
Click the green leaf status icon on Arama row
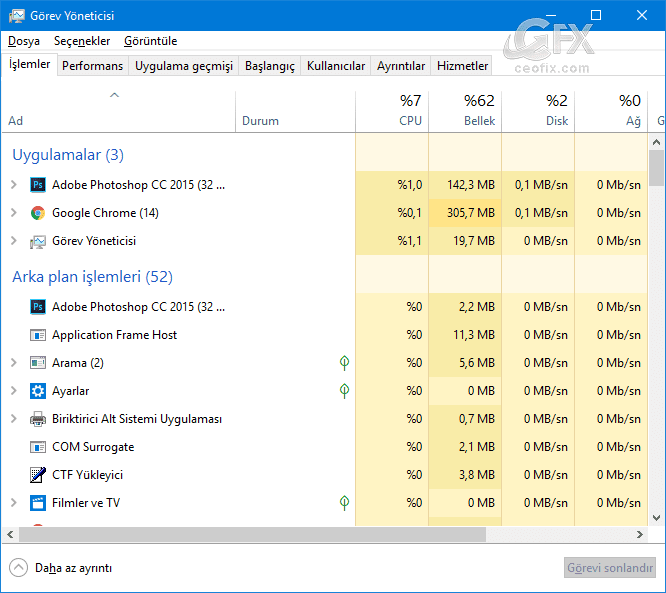tap(344, 363)
